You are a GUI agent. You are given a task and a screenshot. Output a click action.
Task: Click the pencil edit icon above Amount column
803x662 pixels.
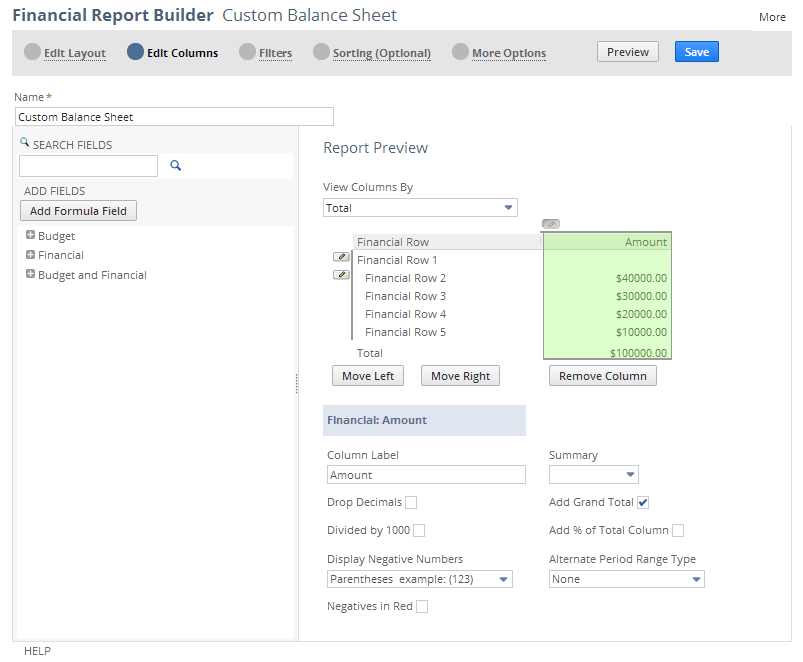tap(551, 224)
